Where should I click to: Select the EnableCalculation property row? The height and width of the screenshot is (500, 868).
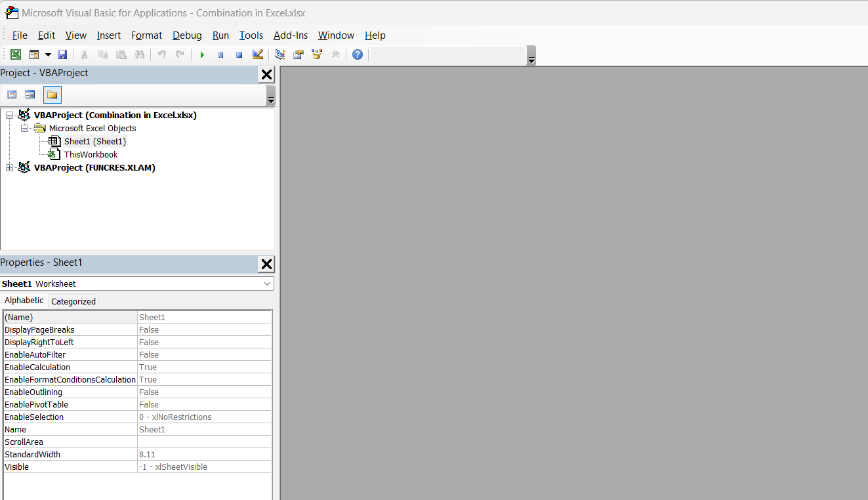click(137, 367)
